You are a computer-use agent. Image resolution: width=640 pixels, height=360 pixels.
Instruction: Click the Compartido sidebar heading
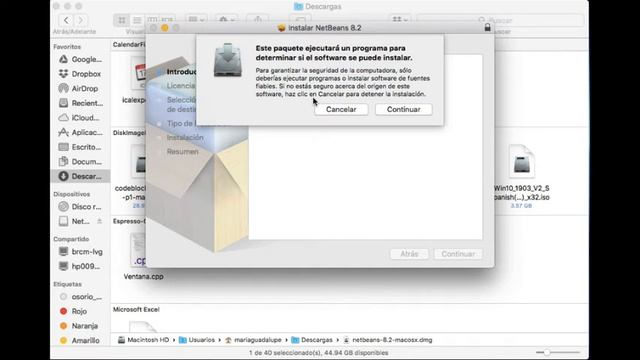(71, 239)
